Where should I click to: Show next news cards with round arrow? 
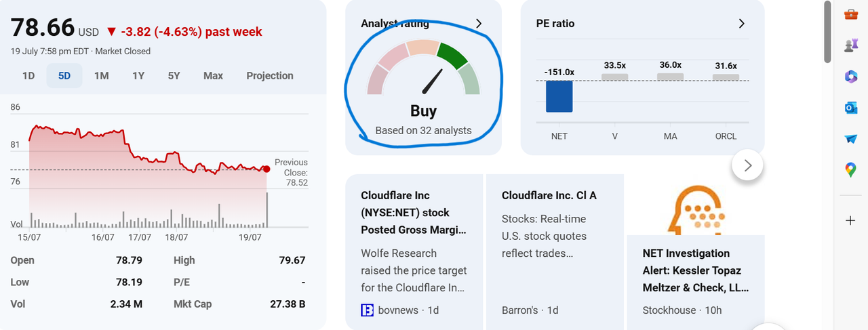click(x=748, y=165)
